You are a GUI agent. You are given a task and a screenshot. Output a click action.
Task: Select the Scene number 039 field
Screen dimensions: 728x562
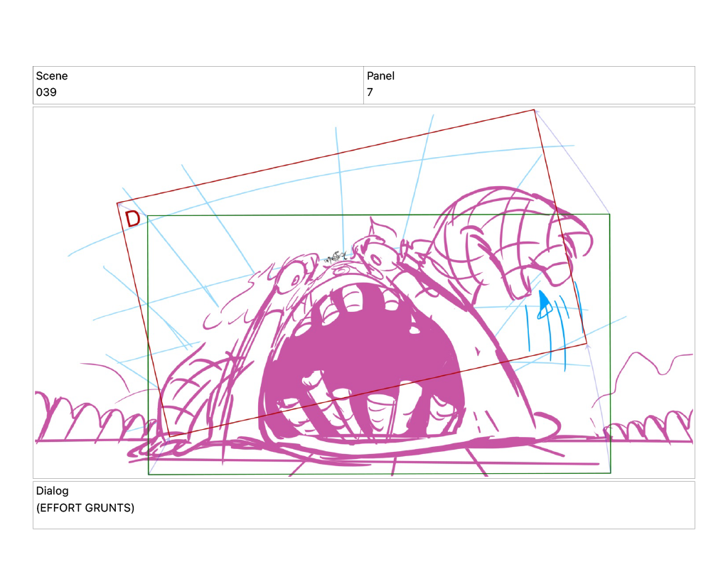(x=46, y=92)
